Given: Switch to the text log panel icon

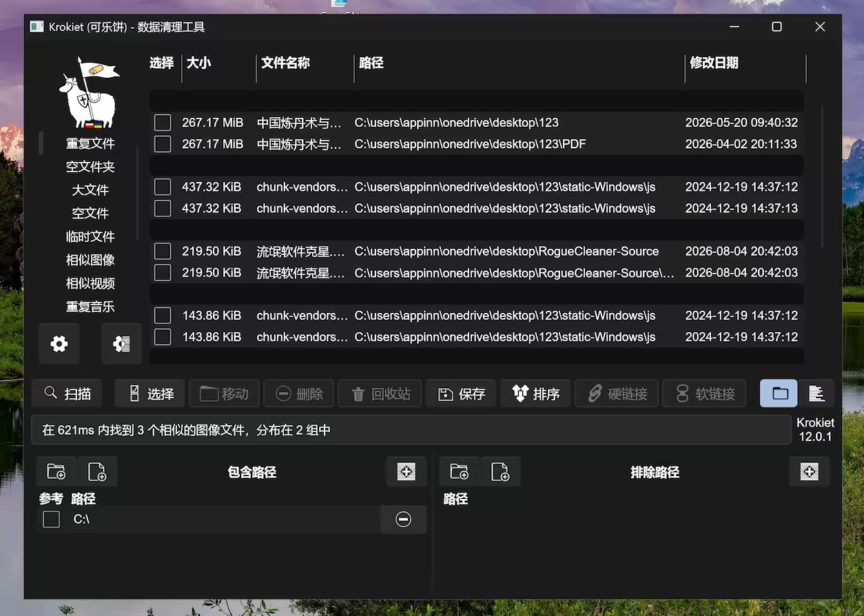Looking at the screenshot, I should tap(816, 393).
